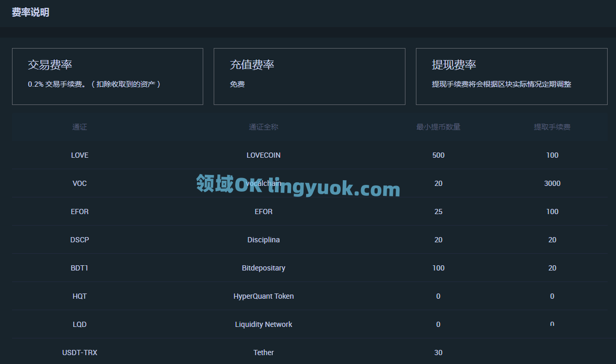Click the Disciplina token name
Screen dimensions: 616x364
[263, 240]
